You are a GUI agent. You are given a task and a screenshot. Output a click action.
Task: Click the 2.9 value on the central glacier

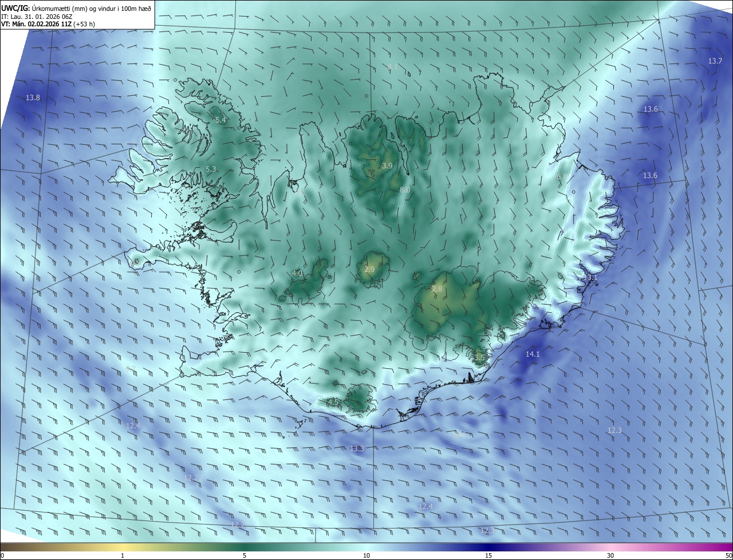[369, 270]
